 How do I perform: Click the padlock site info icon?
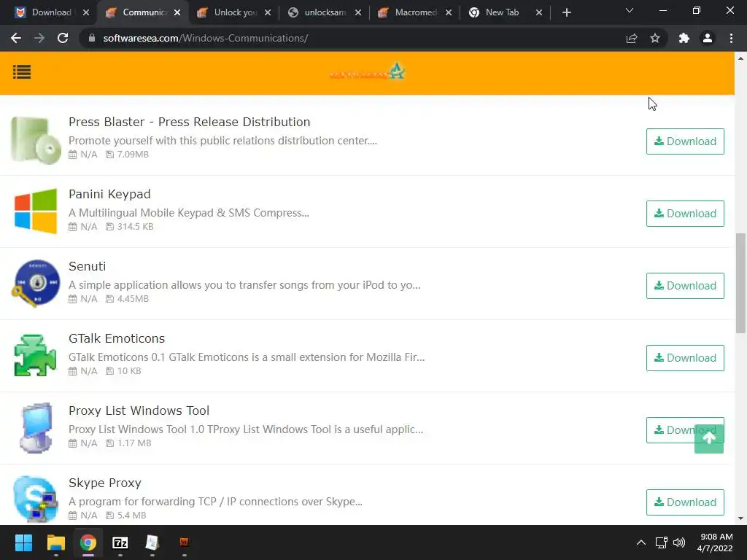pyautogui.click(x=91, y=38)
